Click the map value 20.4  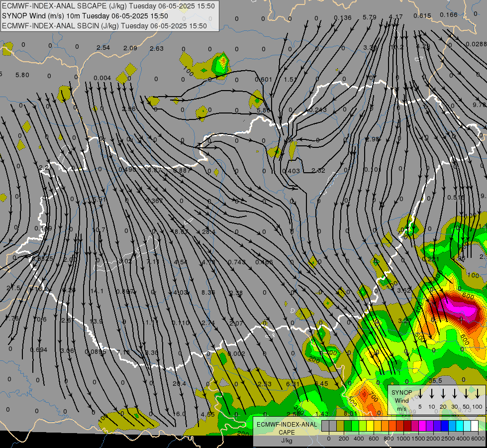179,384
